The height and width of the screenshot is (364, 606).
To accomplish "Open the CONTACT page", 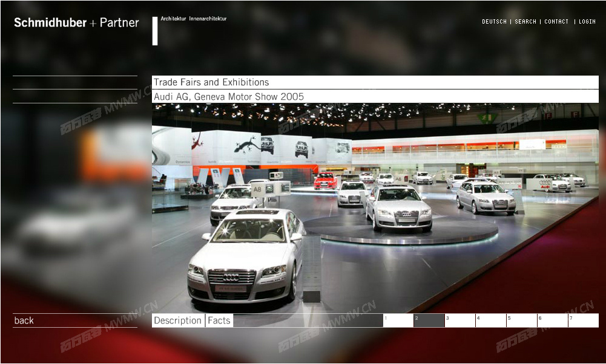I will [x=556, y=22].
